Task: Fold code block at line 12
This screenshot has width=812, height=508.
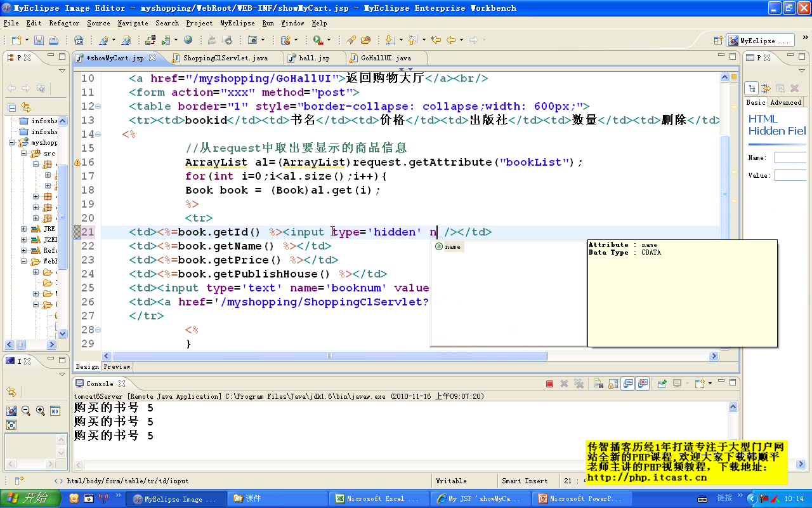Action: (98, 106)
